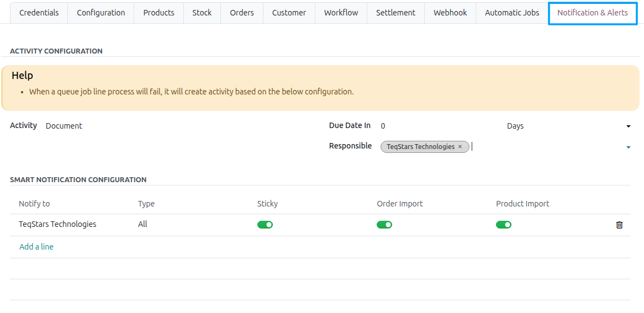This screenshot has width=644, height=313.
Task: Click the Product Import column header
Action: pyautogui.click(x=522, y=204)
